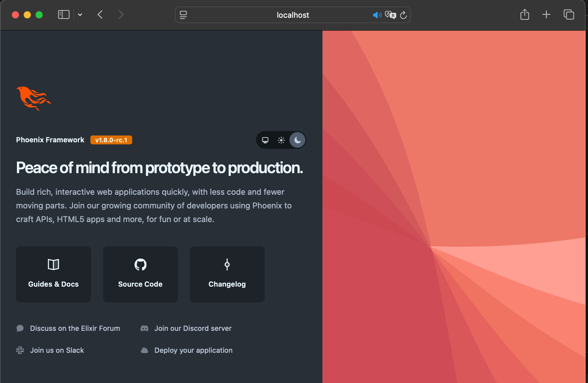This screenshot has width=588, height=383.
Task: Open the Guides & Docs card
Action: tap(53, 274)
